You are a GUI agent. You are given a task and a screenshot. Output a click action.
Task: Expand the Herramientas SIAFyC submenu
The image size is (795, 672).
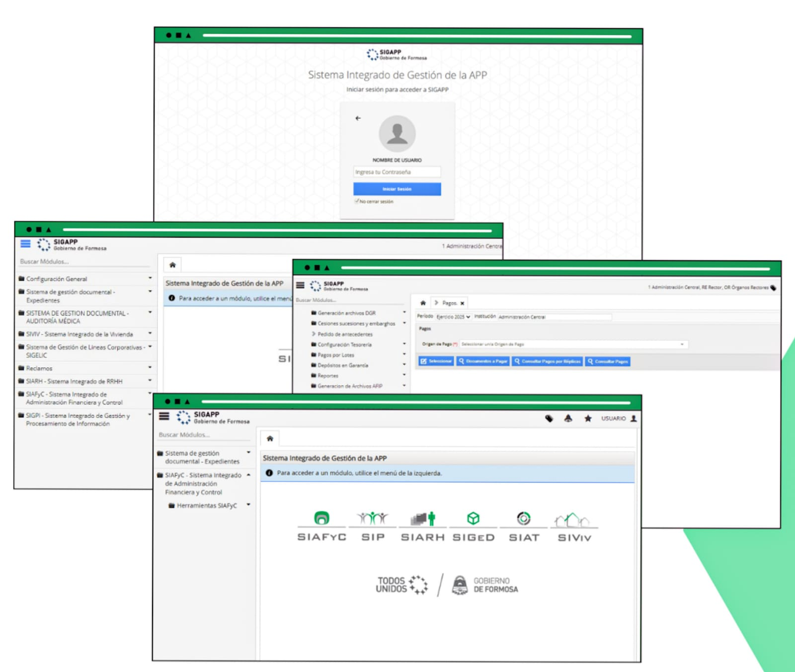(207, 505)
